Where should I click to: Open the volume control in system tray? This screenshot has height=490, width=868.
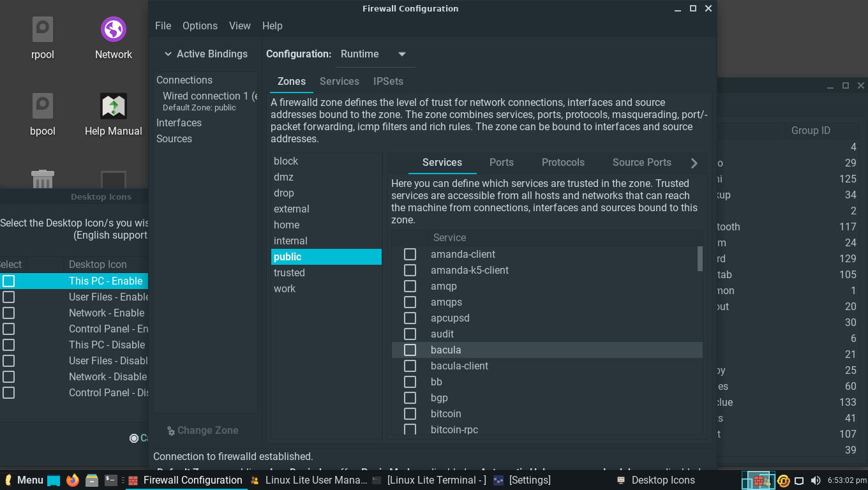816,480
